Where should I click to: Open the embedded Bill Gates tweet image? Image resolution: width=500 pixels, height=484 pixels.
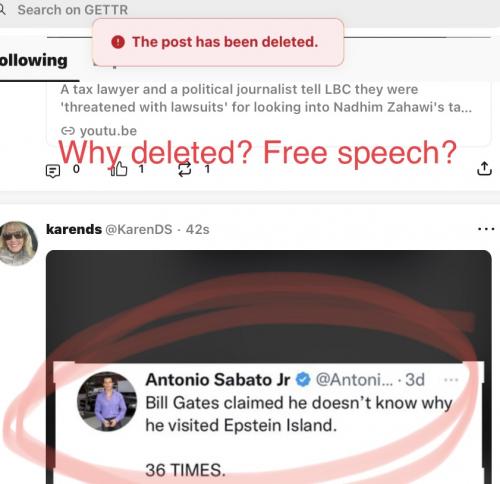point(268,367)
